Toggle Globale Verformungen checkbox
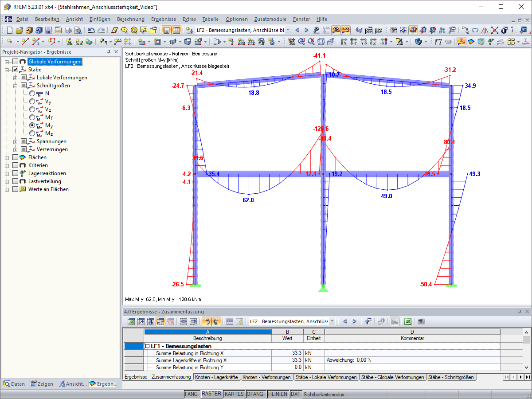Screen dimensions: 532x399 click(16, 62)
